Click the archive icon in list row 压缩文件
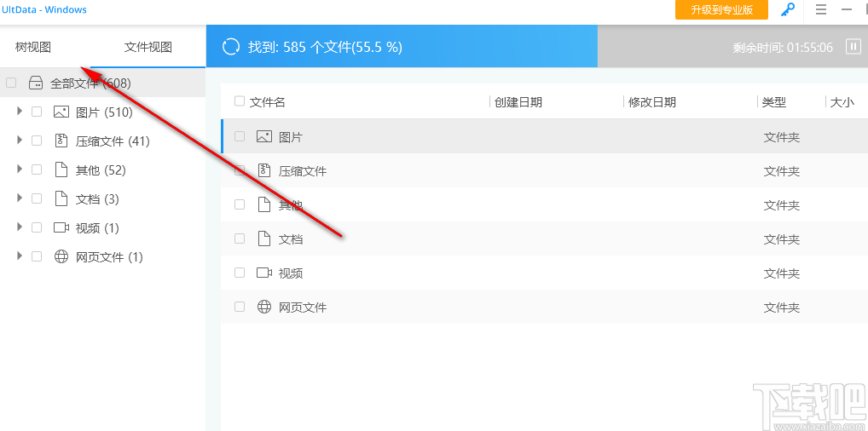868x431 pixels. point(264,170)
